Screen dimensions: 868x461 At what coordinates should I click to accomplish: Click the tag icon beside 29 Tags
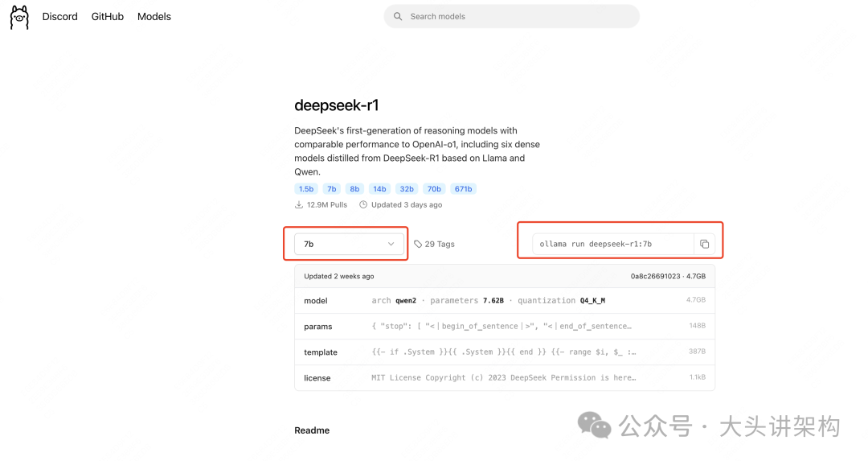pyautogui.click(x=418, y=244)
